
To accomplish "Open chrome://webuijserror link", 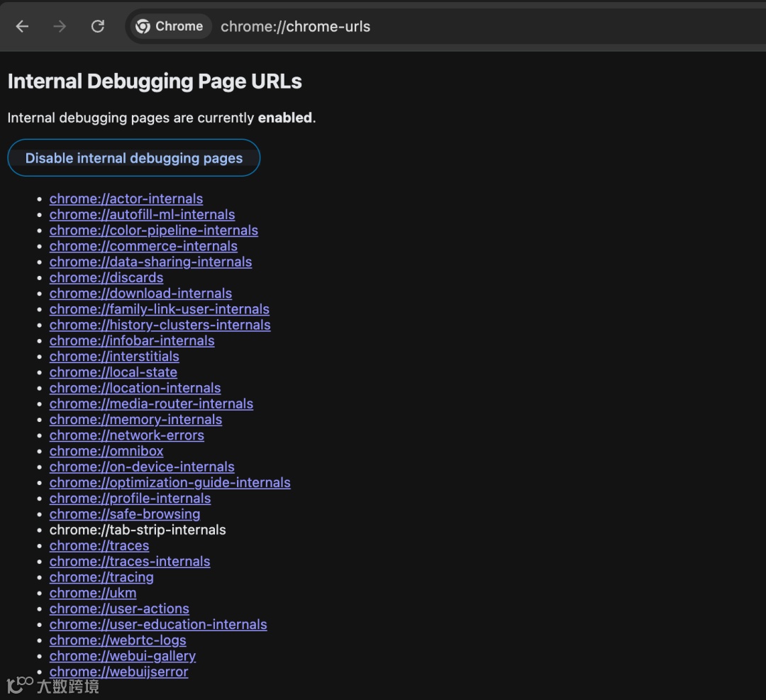I will (118, 671).
